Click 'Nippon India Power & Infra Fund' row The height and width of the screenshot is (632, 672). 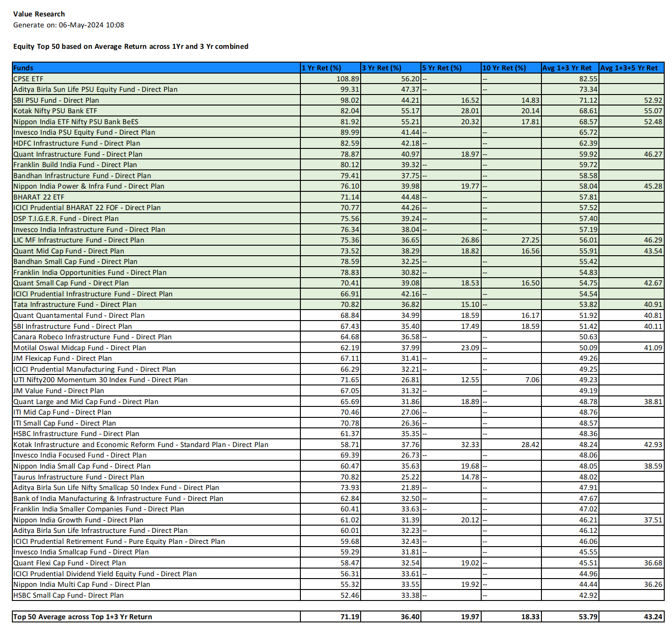click(338, 186)
